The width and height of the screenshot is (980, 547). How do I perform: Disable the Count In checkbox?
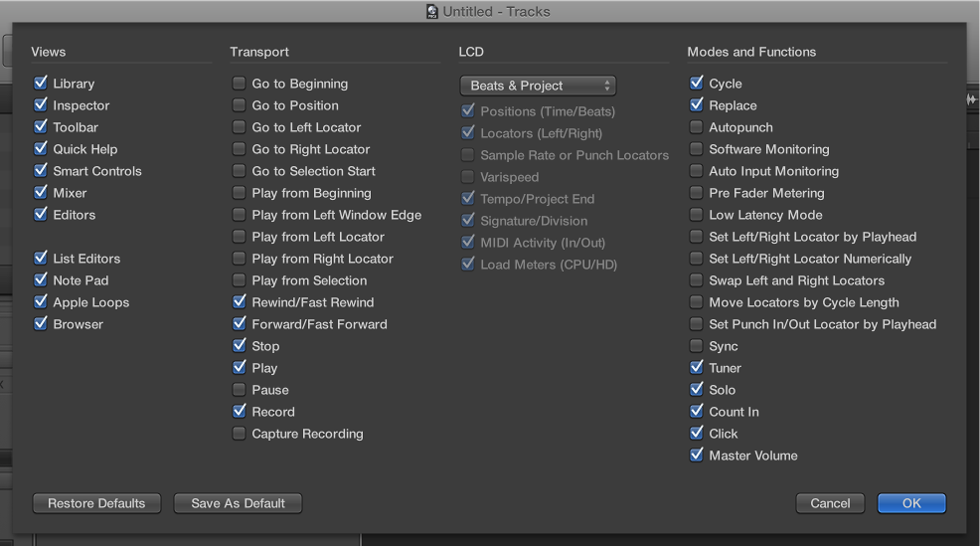pyautogui.click(x=697, y=412)
